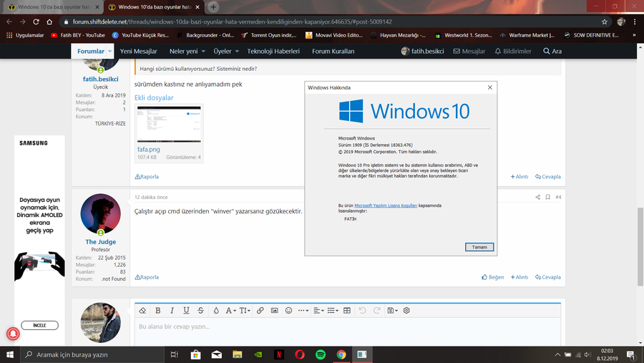Reload the page in Chrome
This screenshot has width=644, height=363.
36,21
